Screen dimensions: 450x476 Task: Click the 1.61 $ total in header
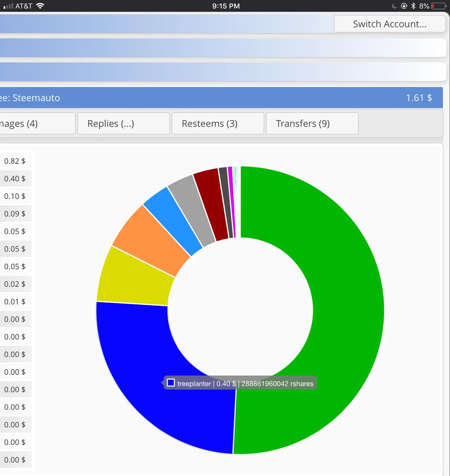(419, 98)
